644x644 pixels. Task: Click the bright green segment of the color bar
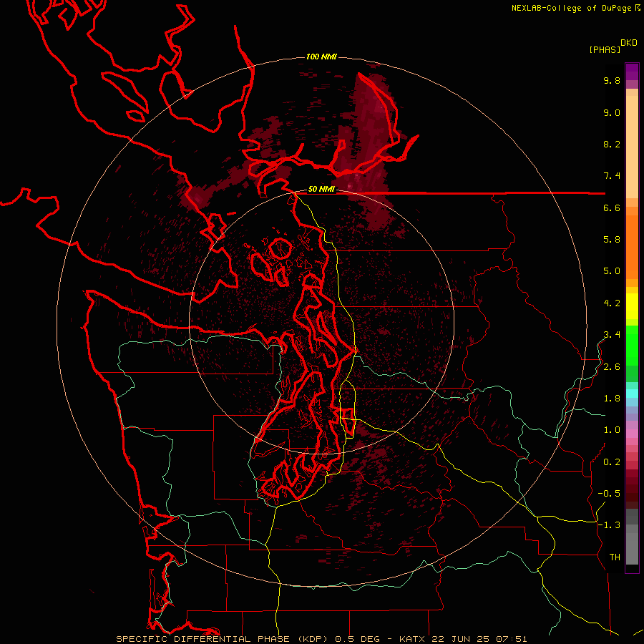632,345
